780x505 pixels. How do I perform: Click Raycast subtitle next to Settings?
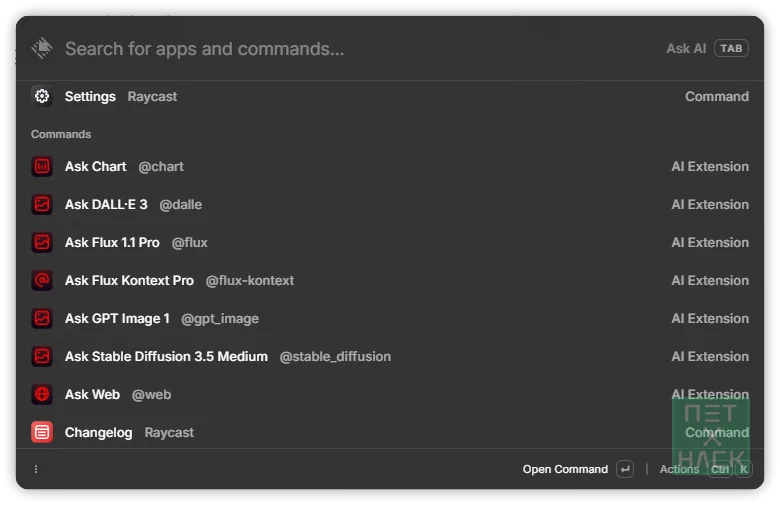(x=152, y=97)
